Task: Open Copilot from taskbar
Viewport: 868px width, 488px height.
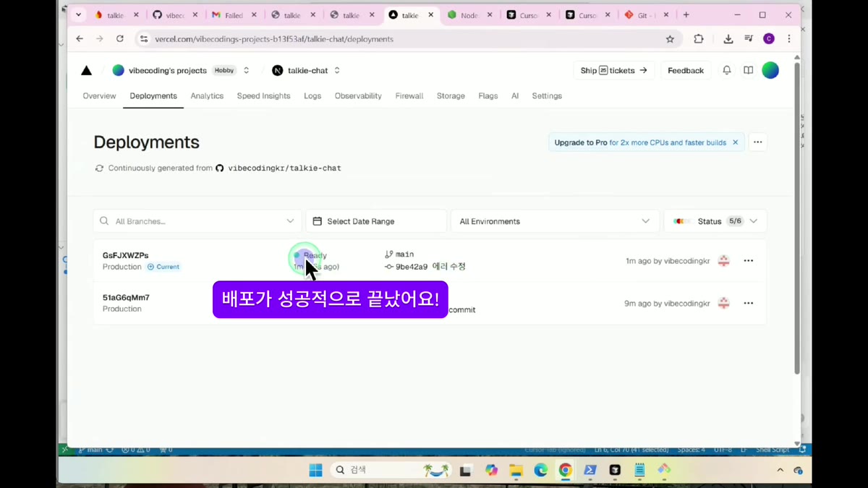Action: pos(491,470)
